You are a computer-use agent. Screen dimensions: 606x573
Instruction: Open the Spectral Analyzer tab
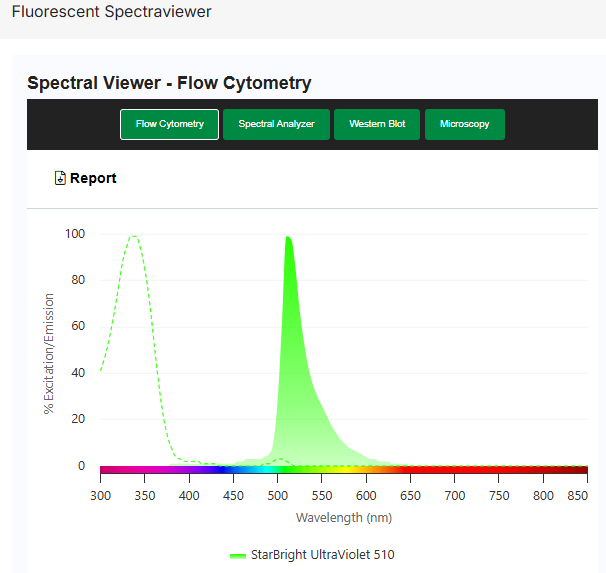(276, 124)
